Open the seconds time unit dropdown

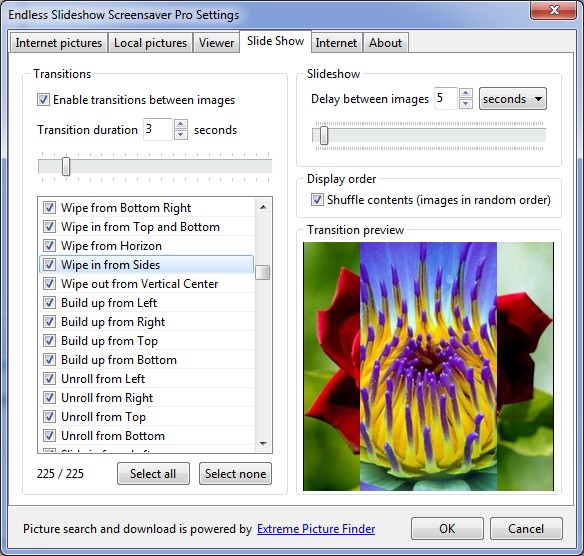coord(512,99)
